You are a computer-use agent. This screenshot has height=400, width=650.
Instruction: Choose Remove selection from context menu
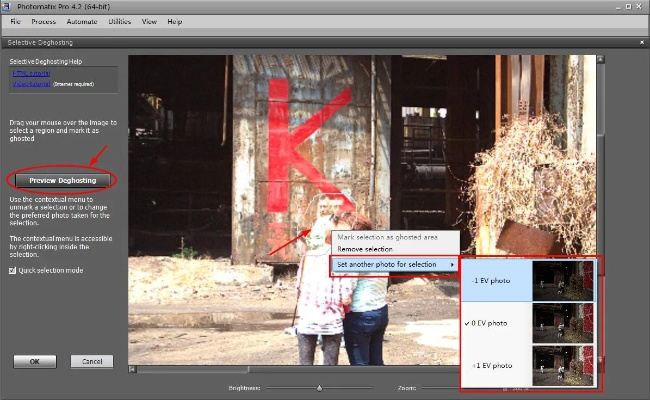pos(365,248)
